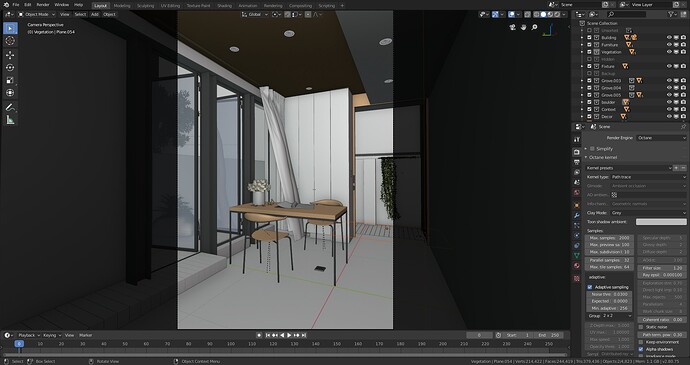Activate the Transform tool
Viewport: 690px width, 365px height.
click(x=11, y=92)
